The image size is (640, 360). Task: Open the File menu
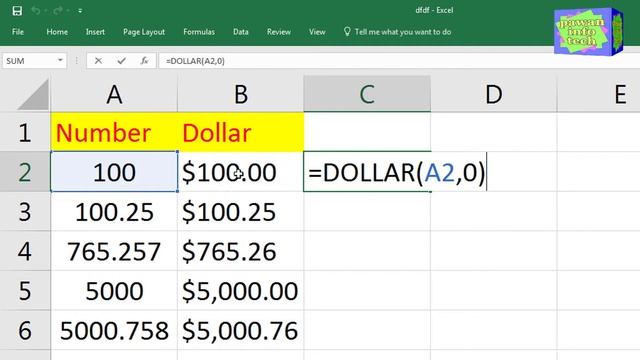pos(18,32)
